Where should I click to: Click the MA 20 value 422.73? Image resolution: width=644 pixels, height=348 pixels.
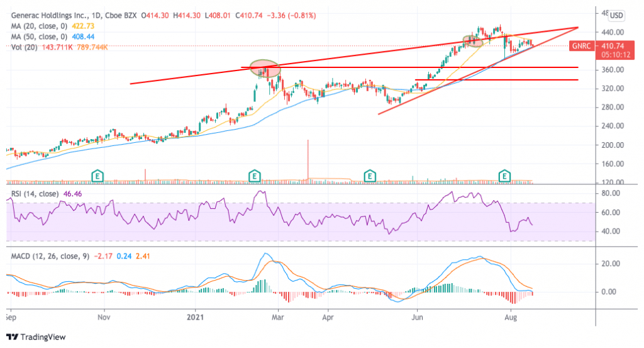tap(83, 26)
